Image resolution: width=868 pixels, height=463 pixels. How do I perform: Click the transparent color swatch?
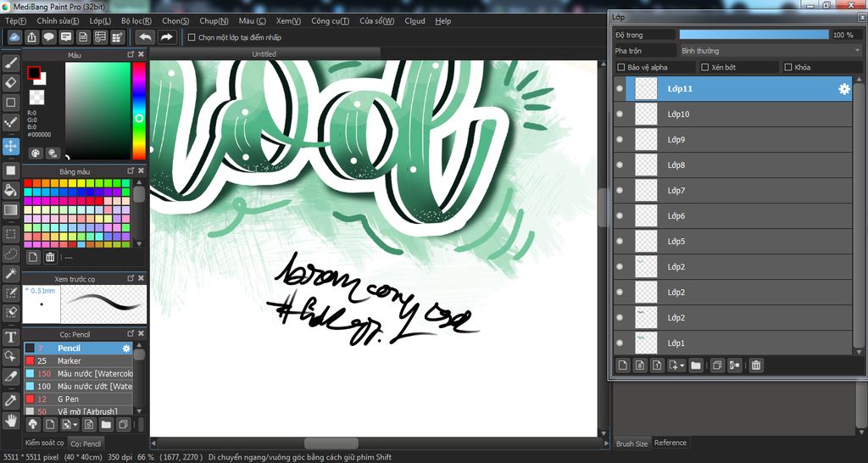(36, 98)
